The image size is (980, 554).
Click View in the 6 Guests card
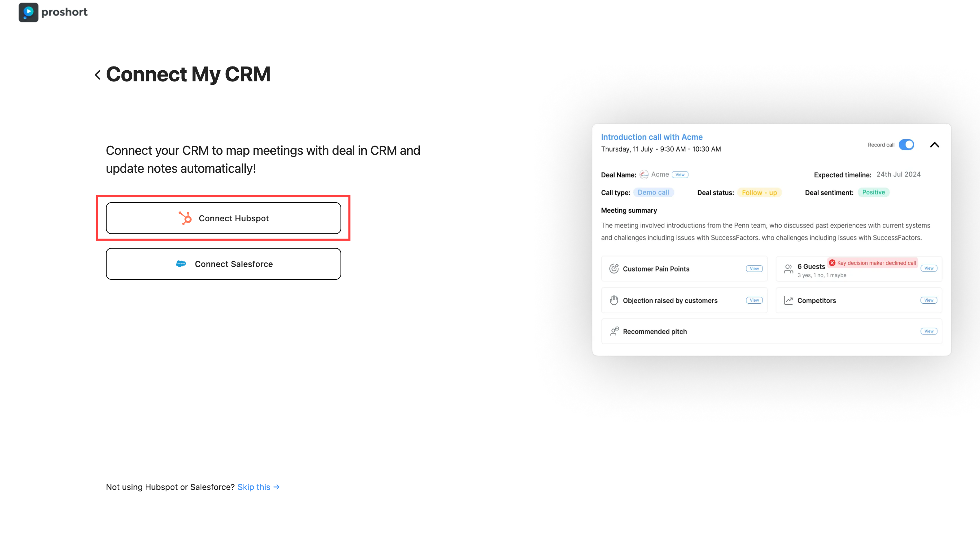click(x=929, y=268)
